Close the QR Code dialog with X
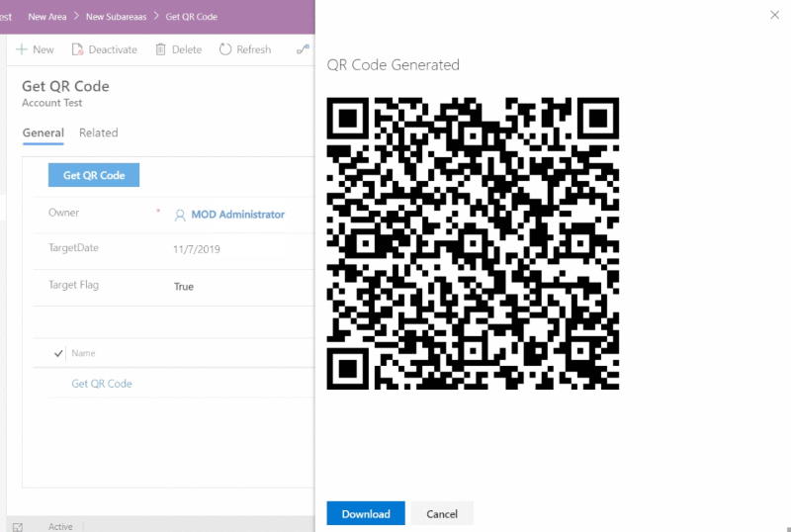Image resolution: width=791 pixels, height=532 pixels. click(x=774, y=15)
